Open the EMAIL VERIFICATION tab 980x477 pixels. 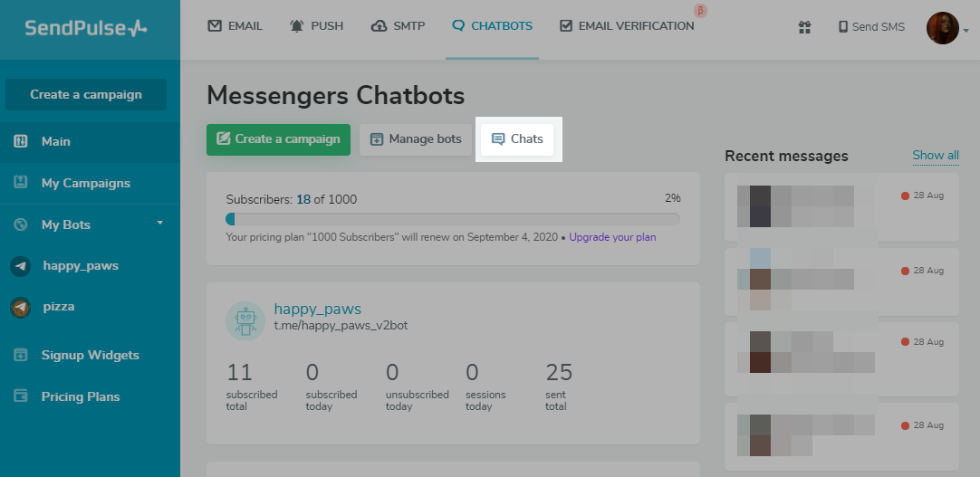pyautogui.click(x=627, y=26)
